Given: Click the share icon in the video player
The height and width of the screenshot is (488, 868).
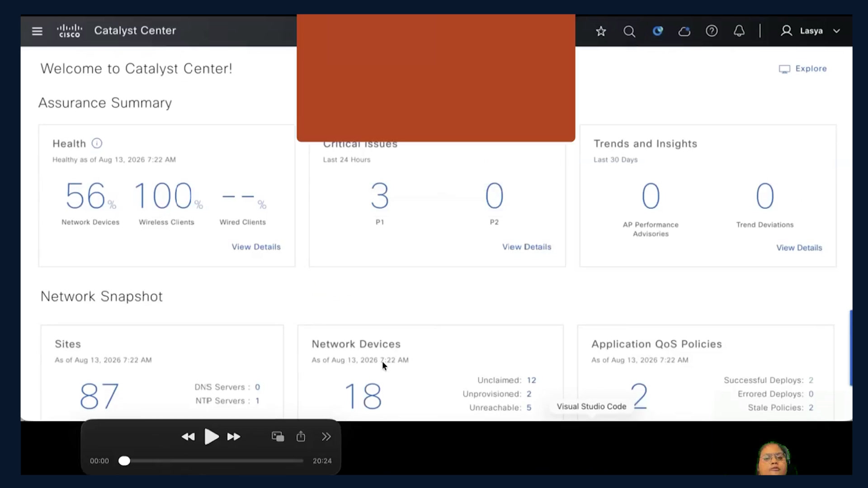Looking at the screenshot, I should 301,436.
